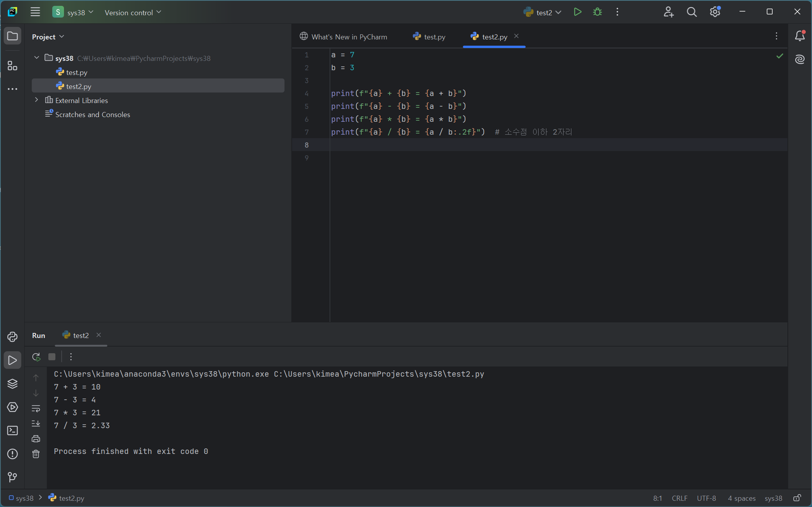Image resolution: width=812 pixels, height=507 pixels.
Task: Select test.py in project tree
Action: coord(76,73)
